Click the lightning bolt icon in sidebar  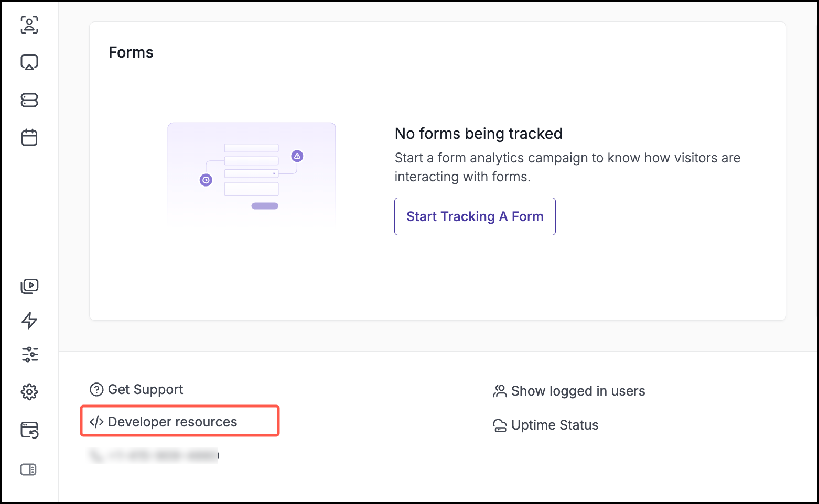(29, 321)
